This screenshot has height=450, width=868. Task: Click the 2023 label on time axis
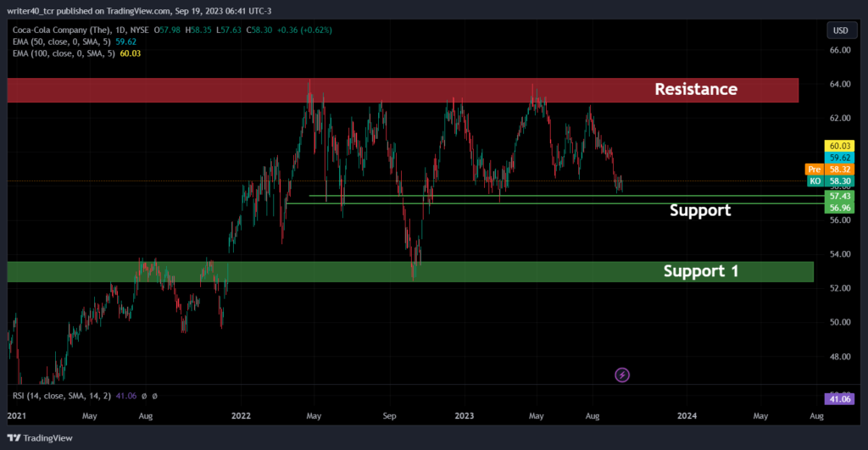point(465,416)
